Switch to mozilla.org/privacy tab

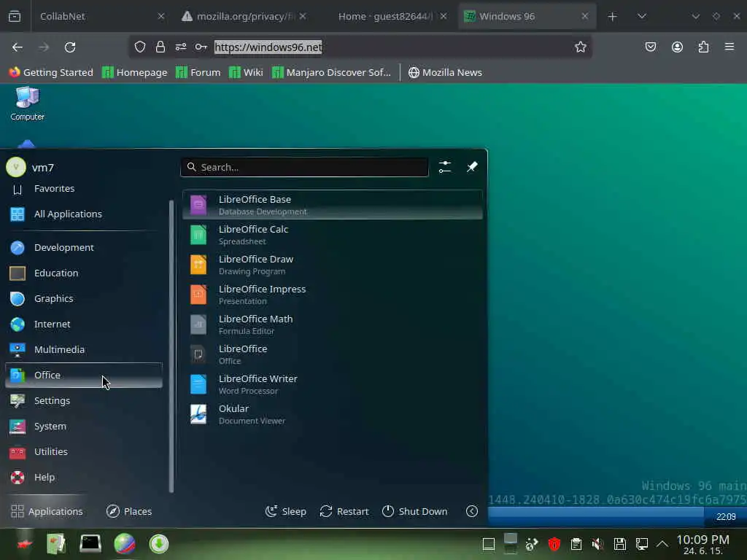point(244,16)
